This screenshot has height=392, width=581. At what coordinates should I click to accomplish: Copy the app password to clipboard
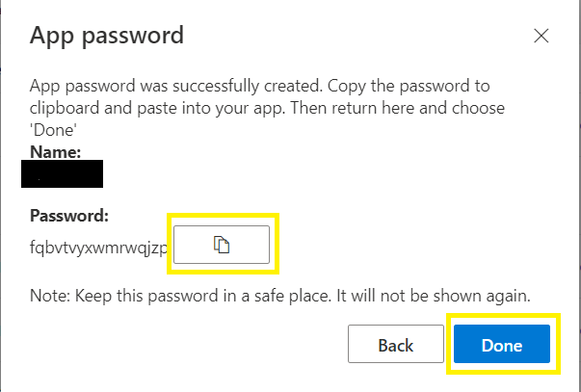(222, 246)
